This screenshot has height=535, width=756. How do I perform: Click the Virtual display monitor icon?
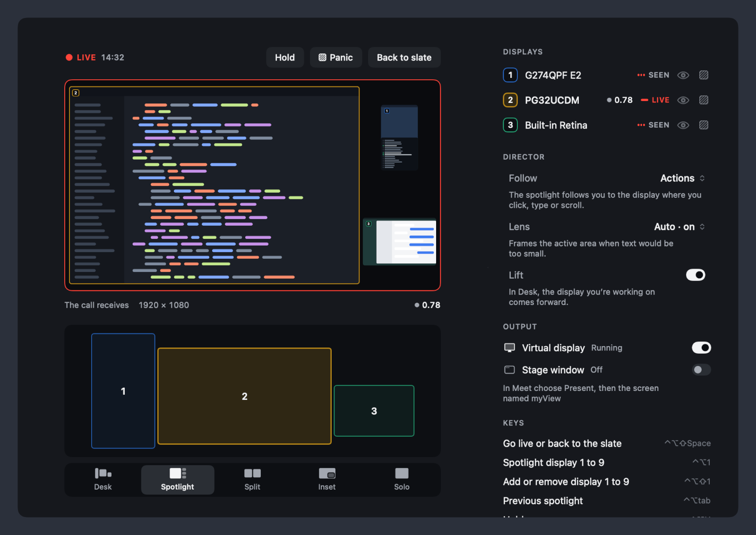click(x=509, y=348)
